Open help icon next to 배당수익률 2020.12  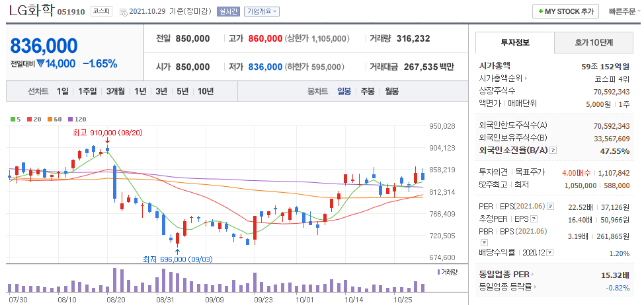550,253
